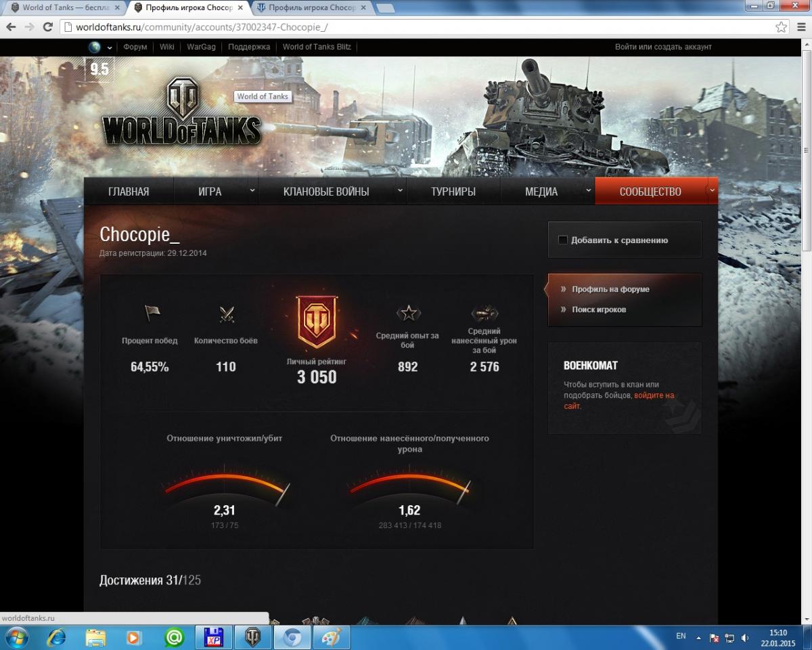The image size is (812, 650).
Task: Click the player name Chocopie_
Action: pos(140,234)
